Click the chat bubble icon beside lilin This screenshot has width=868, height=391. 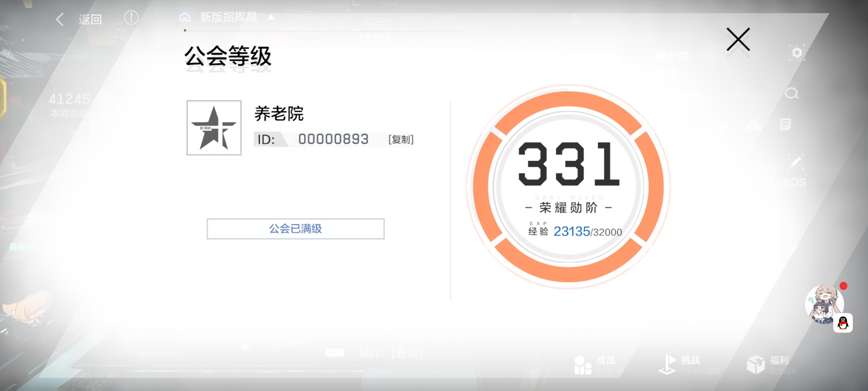[334, 353]
